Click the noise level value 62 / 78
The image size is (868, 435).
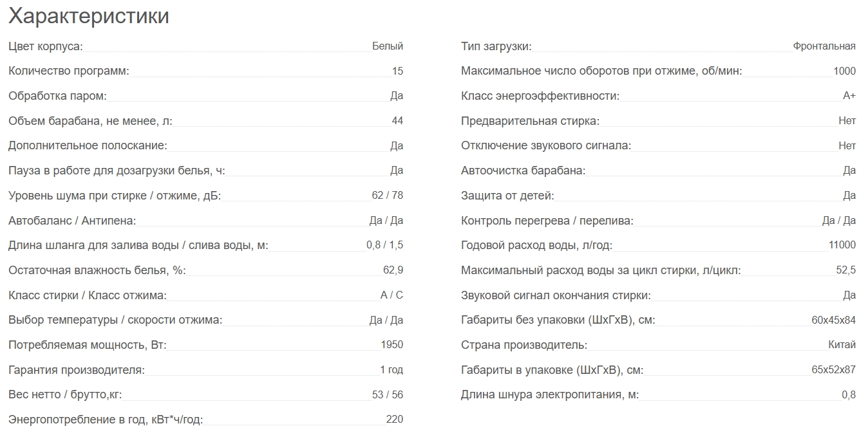pos(388,196)
